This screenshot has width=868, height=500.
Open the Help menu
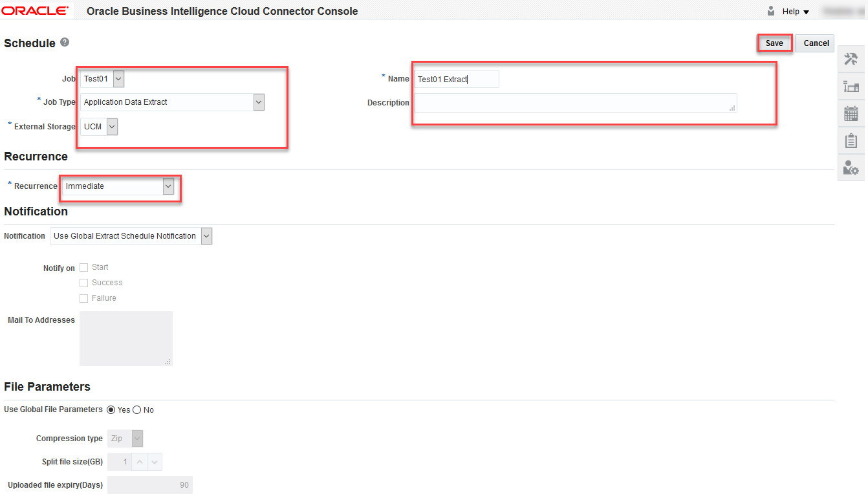(x=796, y=12)
